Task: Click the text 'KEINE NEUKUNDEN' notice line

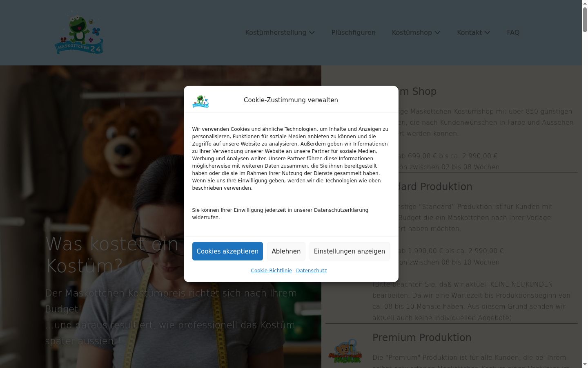Action: pos(463,284)
